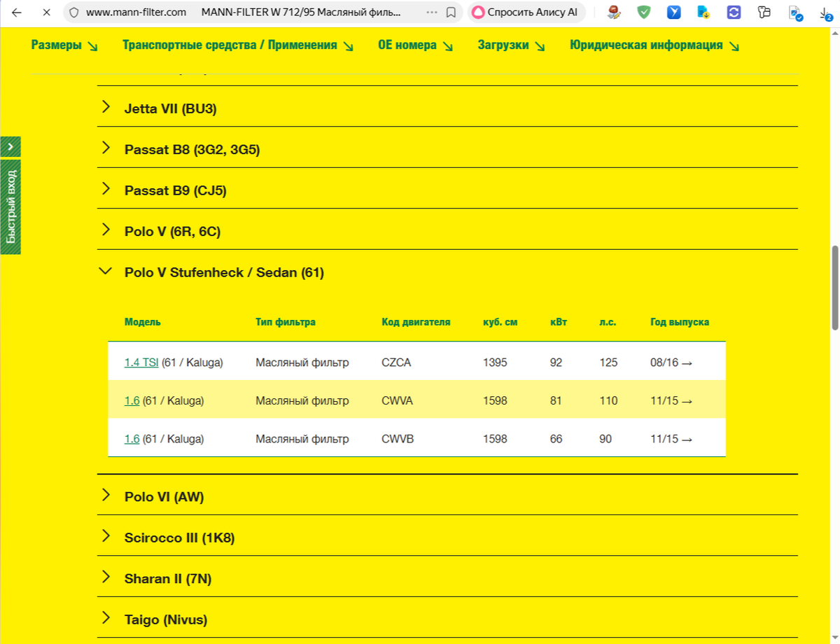
Task: Open the 1.4 TSI model link
Action: pyautogui.click(x=141, y=363)
